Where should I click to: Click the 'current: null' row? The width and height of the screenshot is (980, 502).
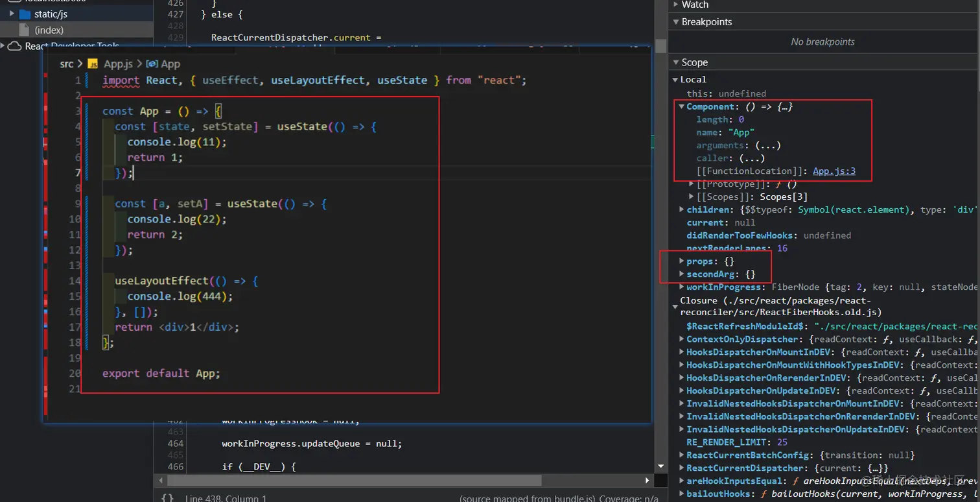721,222
